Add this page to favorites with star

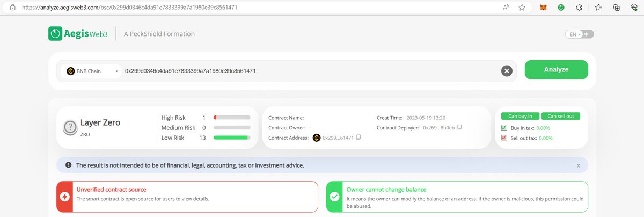(x=522, y=8)
